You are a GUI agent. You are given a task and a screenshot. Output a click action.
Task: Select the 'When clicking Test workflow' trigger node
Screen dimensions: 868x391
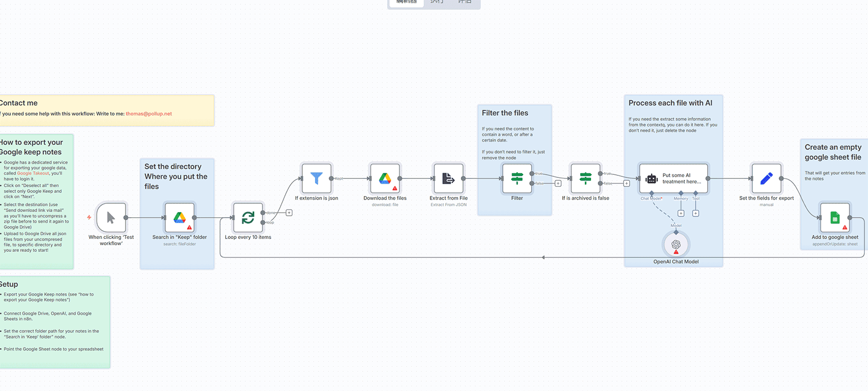[x=111, y=218]
